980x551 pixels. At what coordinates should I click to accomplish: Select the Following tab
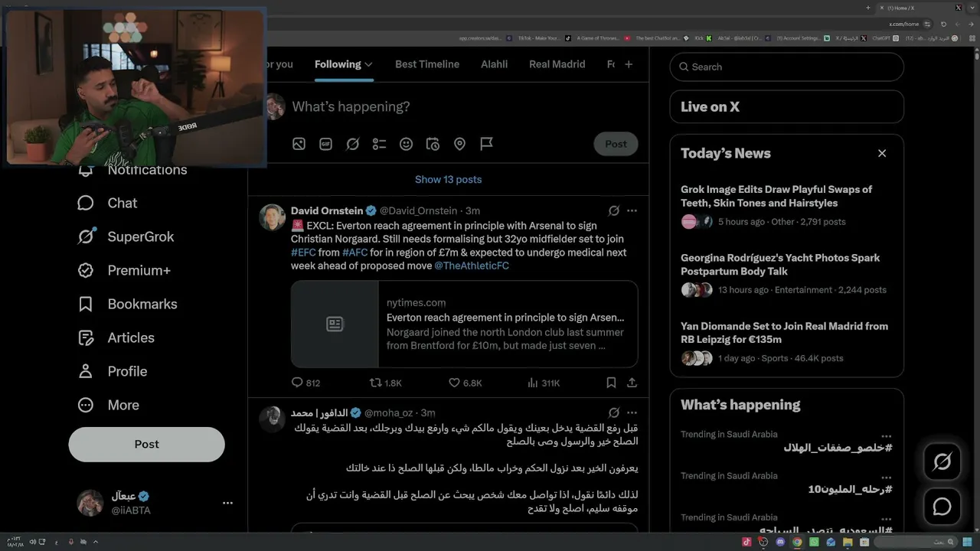click(x=338, y=64)
